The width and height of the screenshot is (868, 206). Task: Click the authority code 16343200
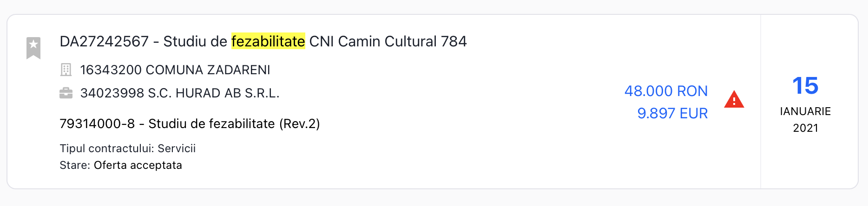[111, 70]
